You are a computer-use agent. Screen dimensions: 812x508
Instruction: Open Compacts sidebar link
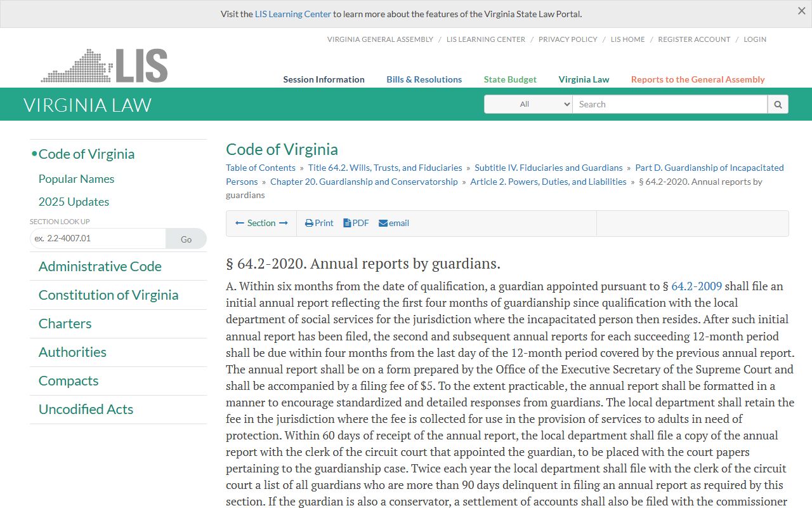click(69, 381)
